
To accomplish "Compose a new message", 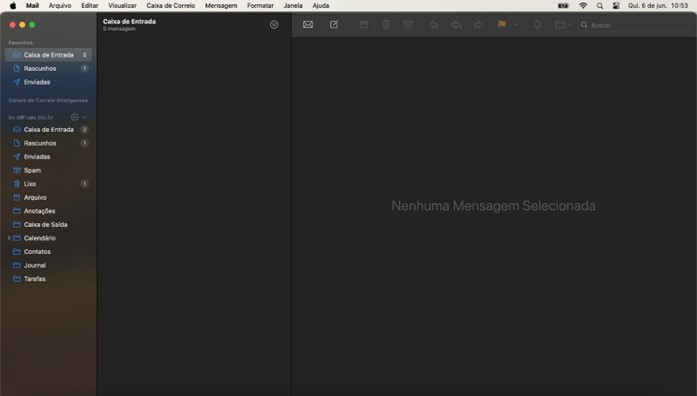I will tap(334, 24).
